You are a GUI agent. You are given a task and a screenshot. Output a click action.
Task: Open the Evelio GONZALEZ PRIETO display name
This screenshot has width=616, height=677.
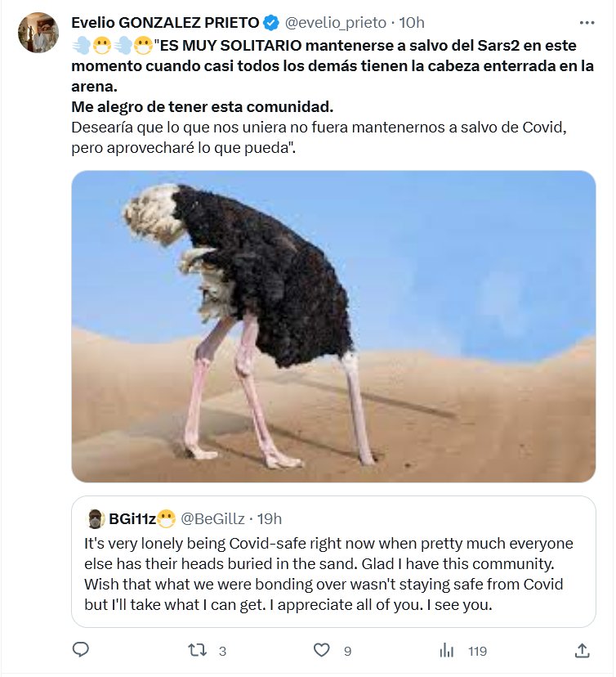[165, 22]
